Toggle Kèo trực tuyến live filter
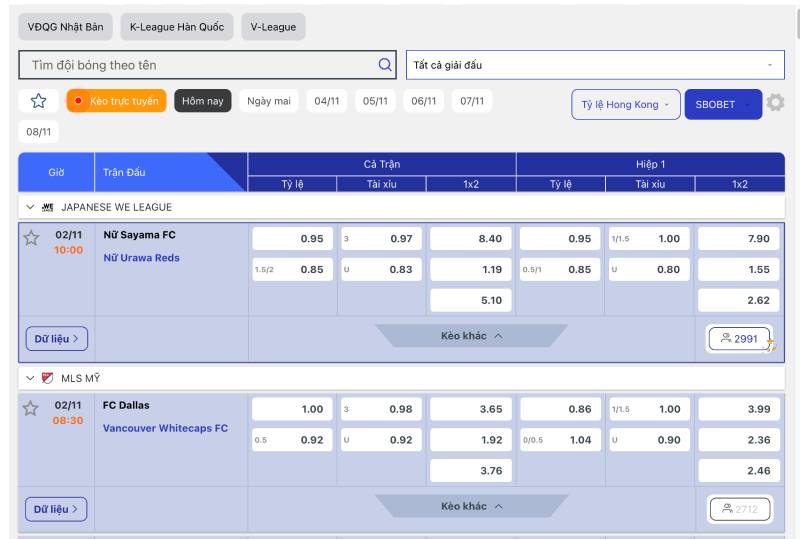This screenshot has height=539, width=800. (117, 101)
